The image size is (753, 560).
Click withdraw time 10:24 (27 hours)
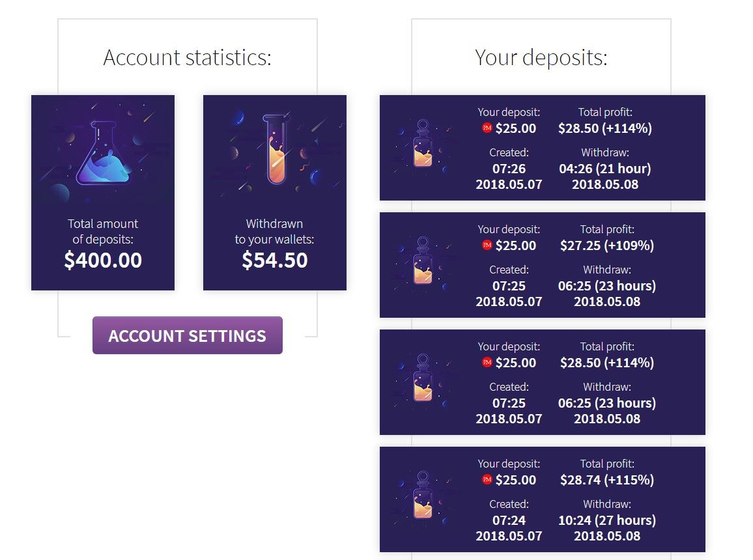607,520
